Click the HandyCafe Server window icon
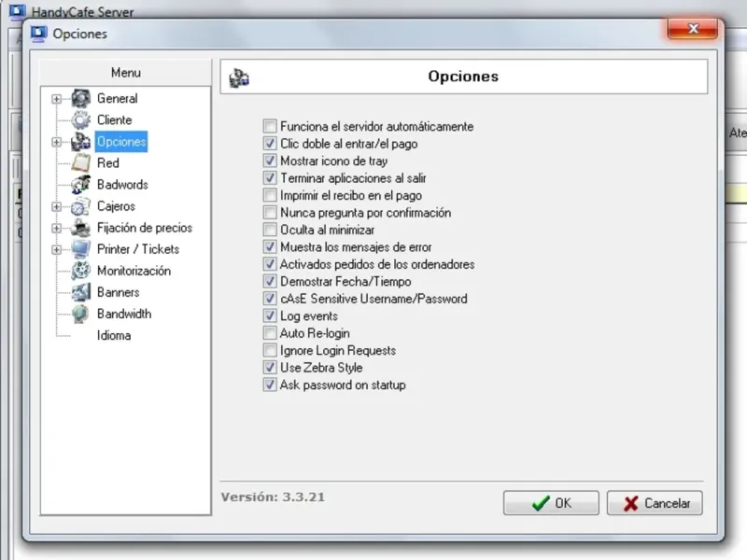 pyautogui.click(x=17, y=11)
